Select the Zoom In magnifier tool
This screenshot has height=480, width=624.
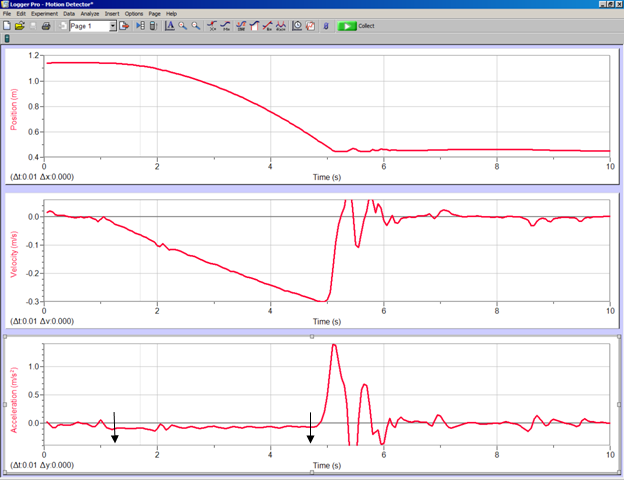point(182,25)
